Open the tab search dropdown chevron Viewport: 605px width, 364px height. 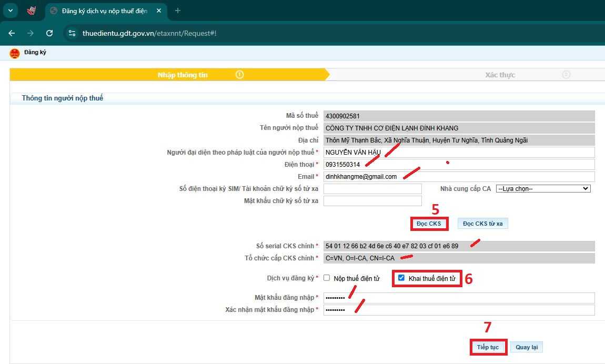click(11, 11)
